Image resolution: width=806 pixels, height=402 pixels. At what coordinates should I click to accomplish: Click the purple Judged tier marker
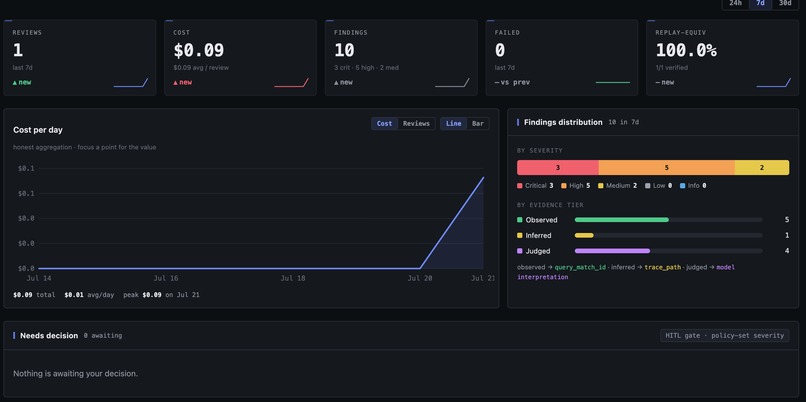[520, 251]
